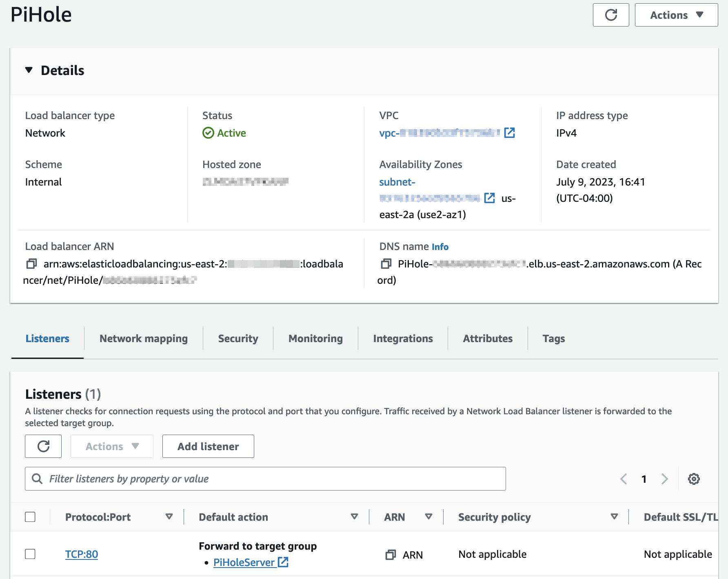728x579 pixels.
Task: Refresh the PiHole load balancer page
Action: (x=611, y=15)
